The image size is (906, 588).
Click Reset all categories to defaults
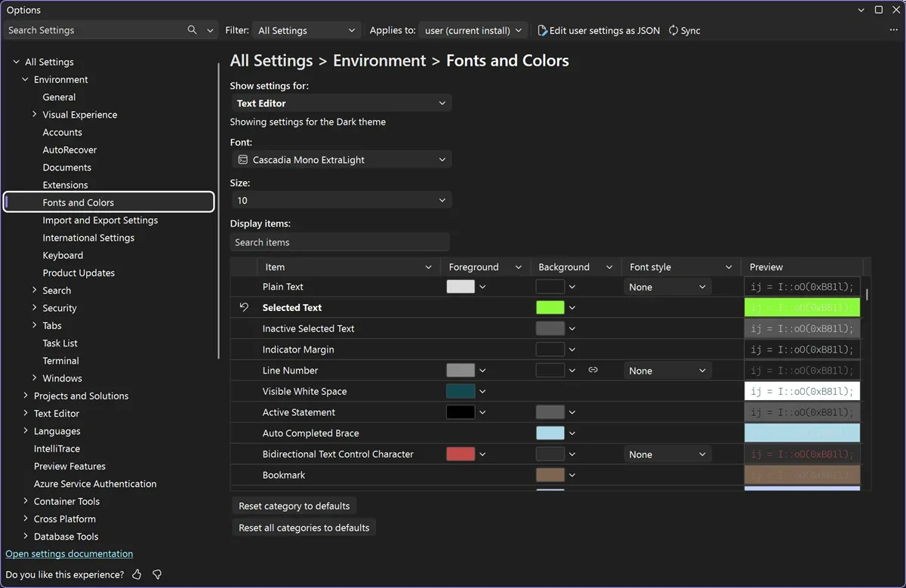[304, 528]
